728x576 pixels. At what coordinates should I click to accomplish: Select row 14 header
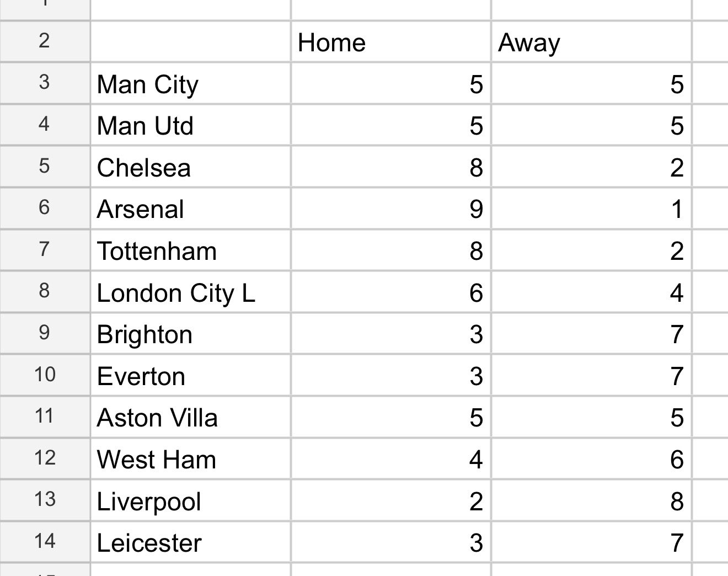tap(44, 541)
